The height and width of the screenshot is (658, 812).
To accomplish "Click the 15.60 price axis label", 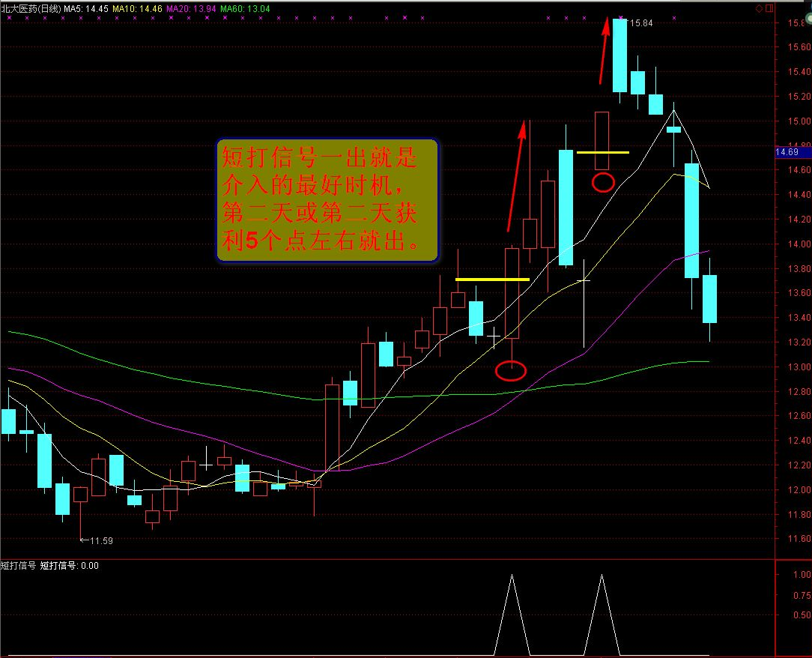I will point(799,47).
